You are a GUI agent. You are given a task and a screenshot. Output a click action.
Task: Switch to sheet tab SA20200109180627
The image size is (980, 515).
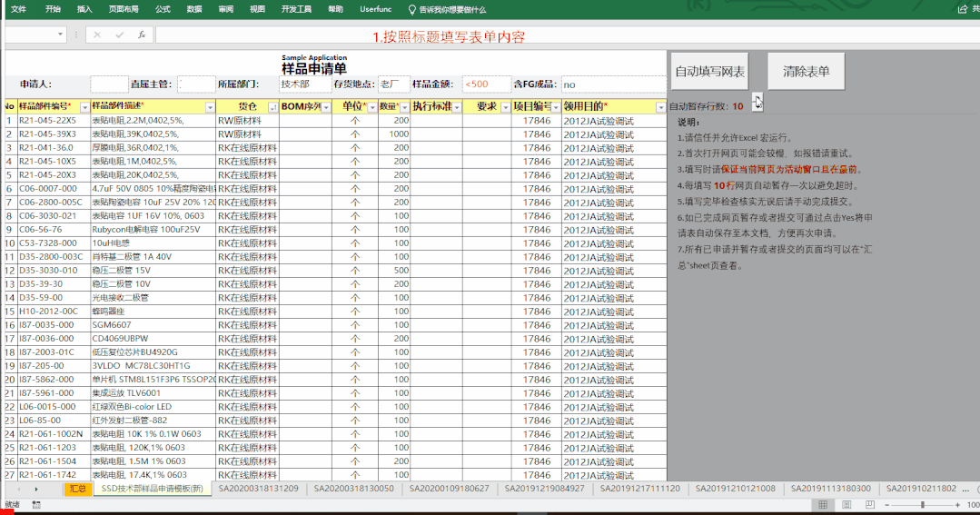(450, 489)
